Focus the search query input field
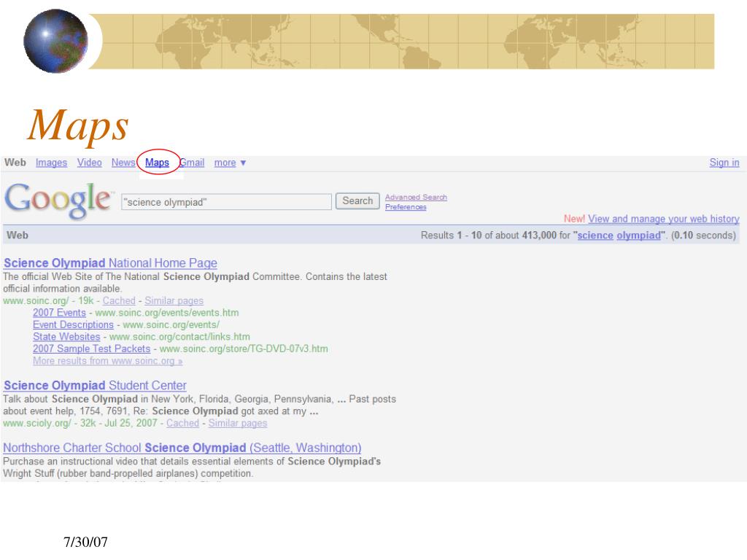 (x=226, y=202)
